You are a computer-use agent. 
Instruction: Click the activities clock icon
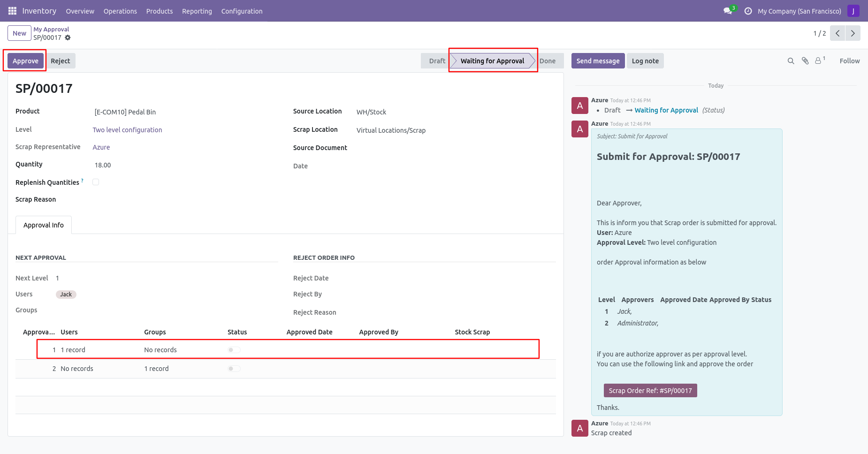[x=748, y=11]
